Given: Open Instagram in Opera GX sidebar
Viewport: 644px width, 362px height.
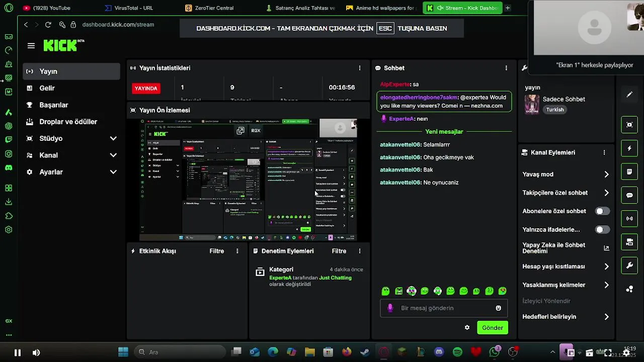Looking at the screenshot, I should (x=9, y=154).
